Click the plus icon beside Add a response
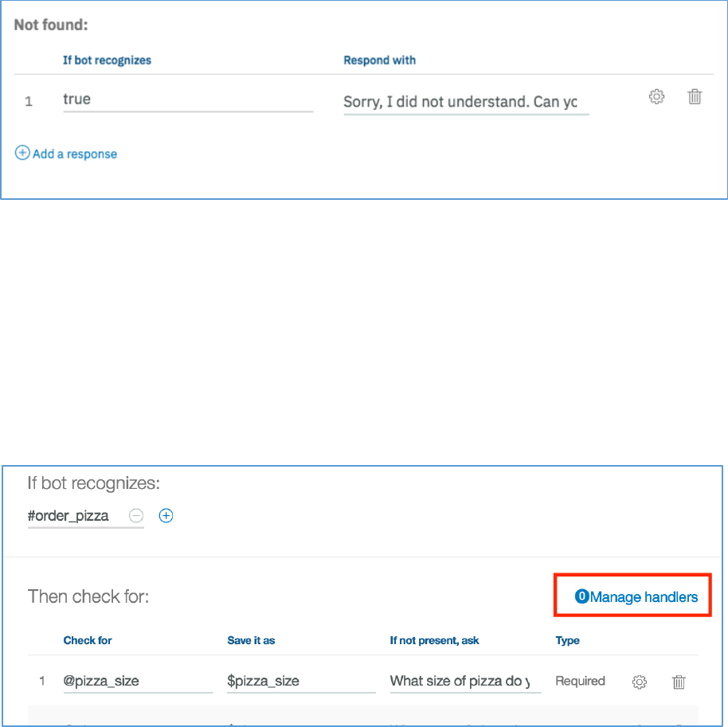Viewport: 728px width, 727px height. [22, 154]
